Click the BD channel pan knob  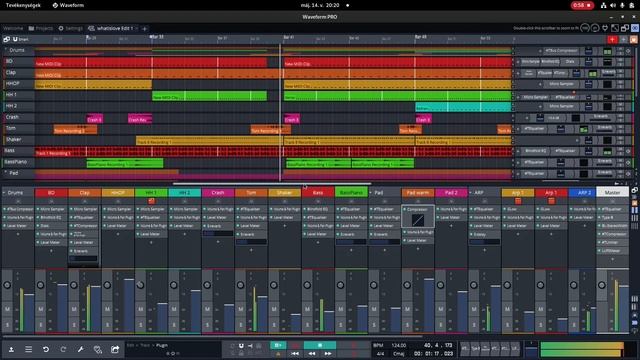pos(40,285)
